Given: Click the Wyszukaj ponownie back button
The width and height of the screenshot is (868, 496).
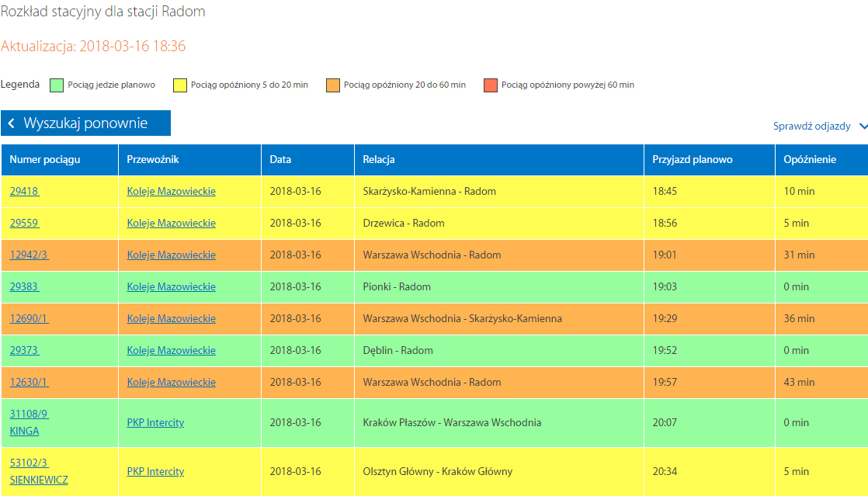Looking at the screenshot, I should click(x=85, y=123).
